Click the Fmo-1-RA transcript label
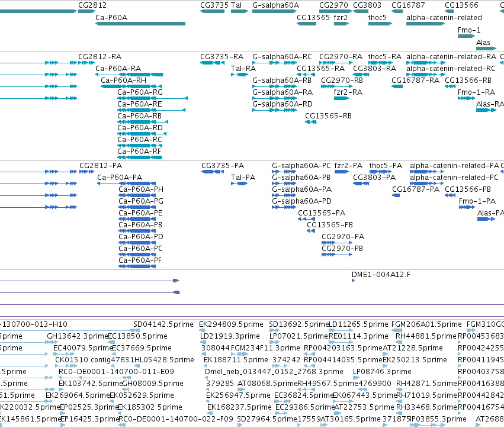This screenshot has width=504, height=428. [476, 92]
